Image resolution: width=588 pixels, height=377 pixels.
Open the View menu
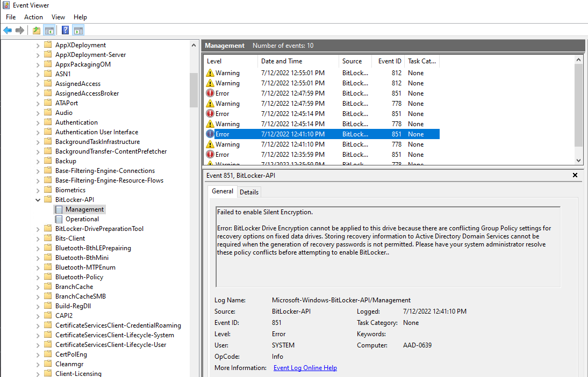click(x=58, y=17)
